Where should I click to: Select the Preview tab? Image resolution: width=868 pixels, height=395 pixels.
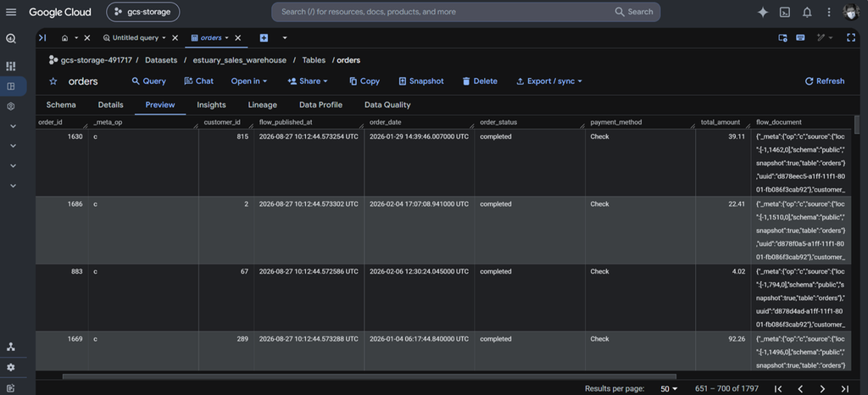click(x=160, y=105)
